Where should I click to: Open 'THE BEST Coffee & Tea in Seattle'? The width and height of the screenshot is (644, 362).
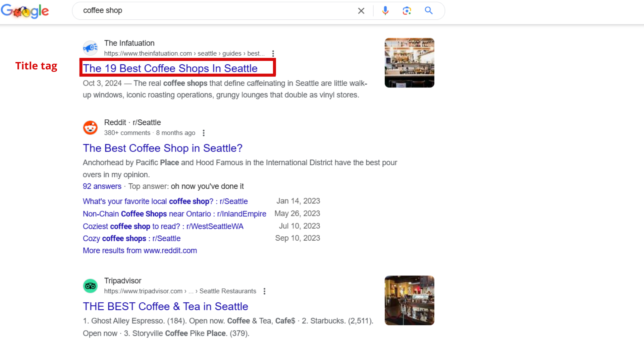[165, 306]
